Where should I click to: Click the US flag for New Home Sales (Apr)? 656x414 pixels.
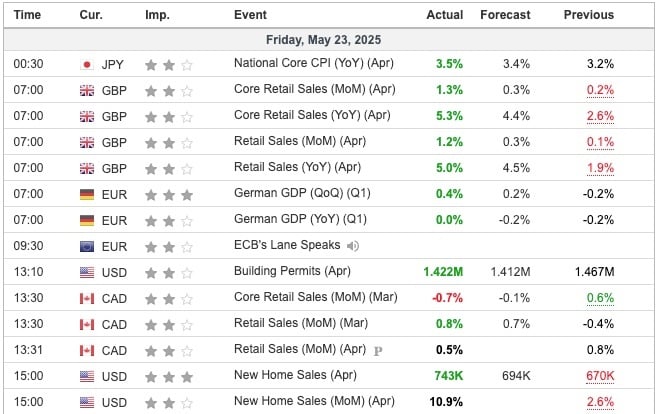[87, 376]
